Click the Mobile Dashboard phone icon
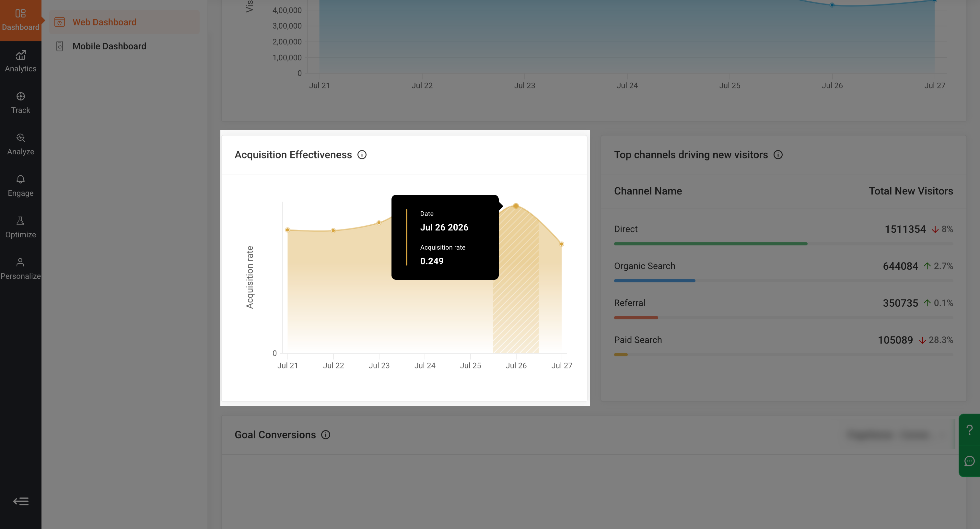980x529 pixels. (60, 46)
